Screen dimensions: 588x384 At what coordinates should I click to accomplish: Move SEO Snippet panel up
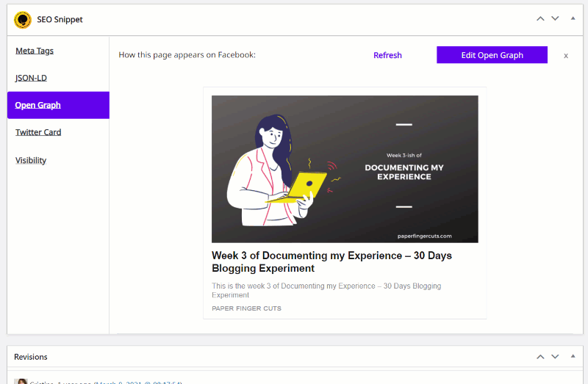540,18
